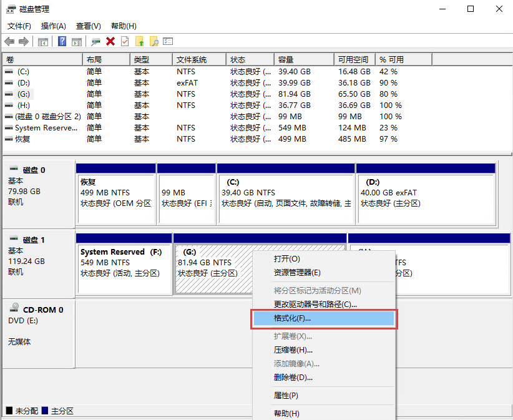Open the 文件(F) menu
The height and width of the screenshot is (420, 513).
point(19,26)
